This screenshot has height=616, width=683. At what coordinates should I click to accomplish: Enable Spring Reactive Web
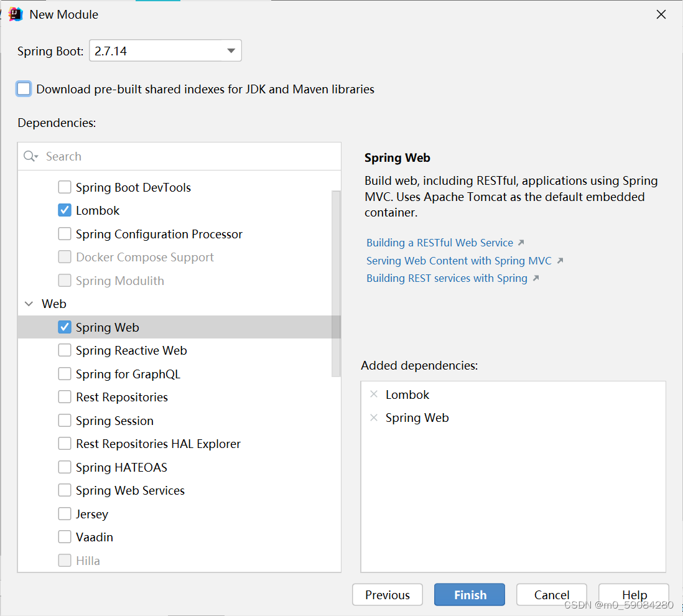65,350
